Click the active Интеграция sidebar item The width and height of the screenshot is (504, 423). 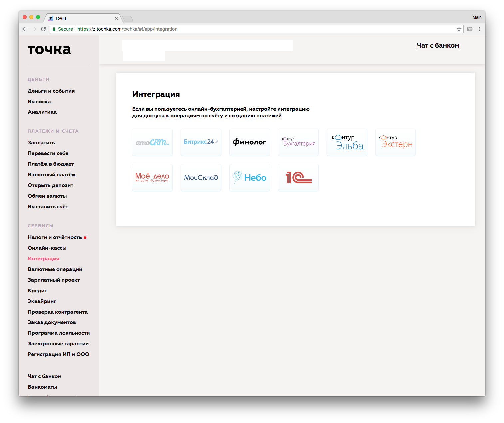tap(43, 259)
